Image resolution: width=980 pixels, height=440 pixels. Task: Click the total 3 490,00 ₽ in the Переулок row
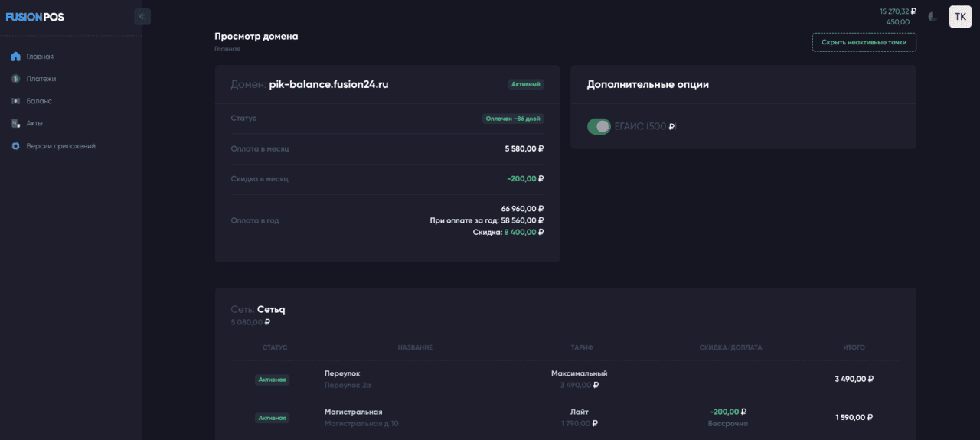click(854, 379)
